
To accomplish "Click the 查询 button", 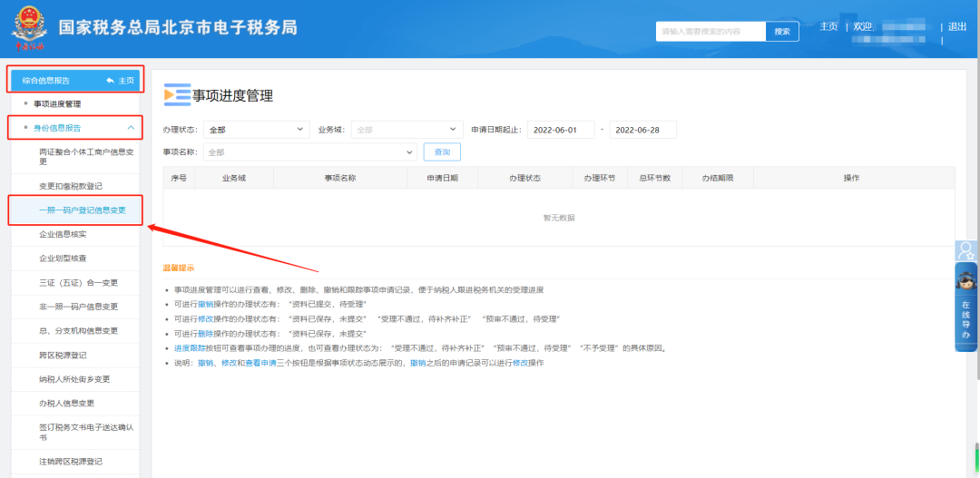I will [442, 152].
